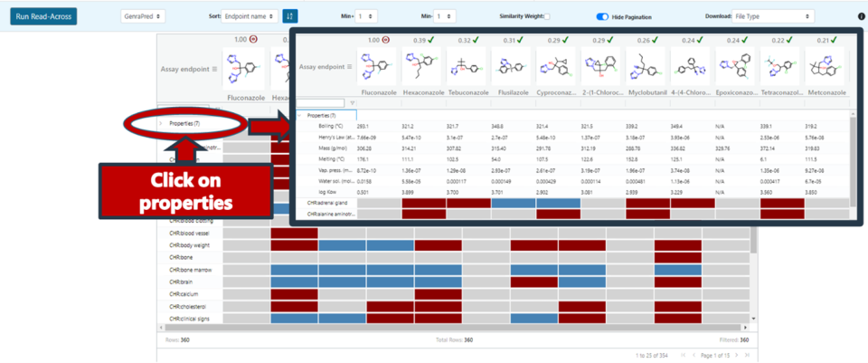
Task: Click the red target icon beside 1.00 in the enlarged panel
Action: pyautogui.click(x=386, y=40)
